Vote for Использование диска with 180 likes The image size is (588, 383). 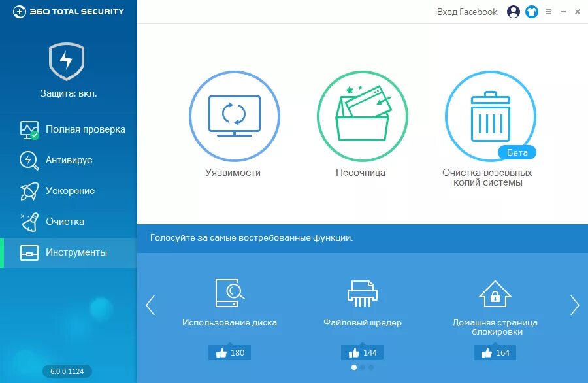(229, 353)
